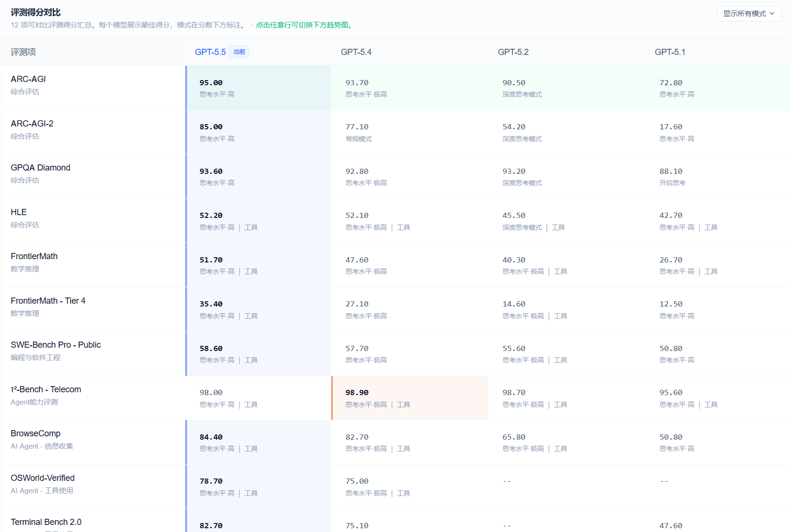This screenshot has height=532, width=791.
Task: Click the chevron arrow beside 显示所有模式
Action: click(x=772, y=14)
